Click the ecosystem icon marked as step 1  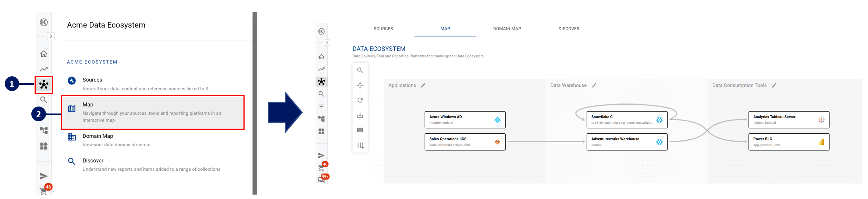pos(44,85)
